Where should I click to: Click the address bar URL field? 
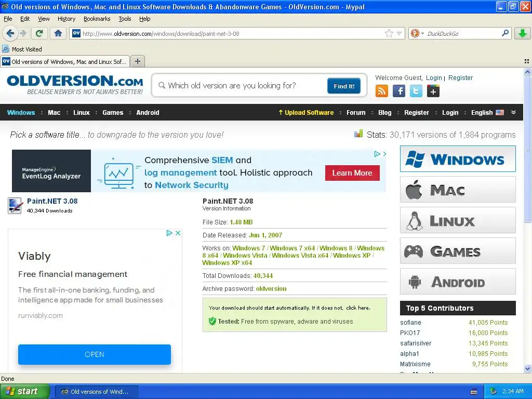pyautogui.click(x=232, y=33)
